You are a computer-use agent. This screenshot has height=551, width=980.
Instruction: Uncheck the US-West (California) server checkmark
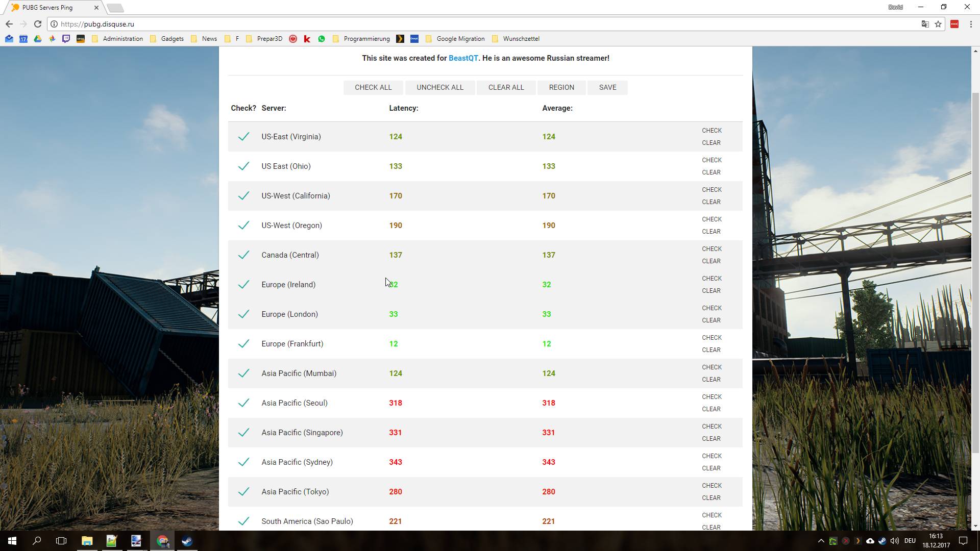(244, 196)
